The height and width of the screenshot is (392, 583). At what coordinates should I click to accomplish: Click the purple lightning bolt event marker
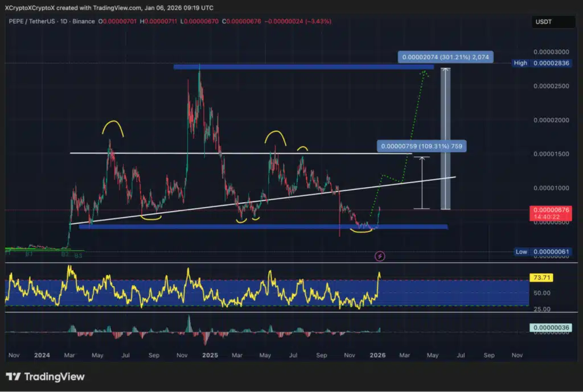pyautogui.click(x=380, y=257)
